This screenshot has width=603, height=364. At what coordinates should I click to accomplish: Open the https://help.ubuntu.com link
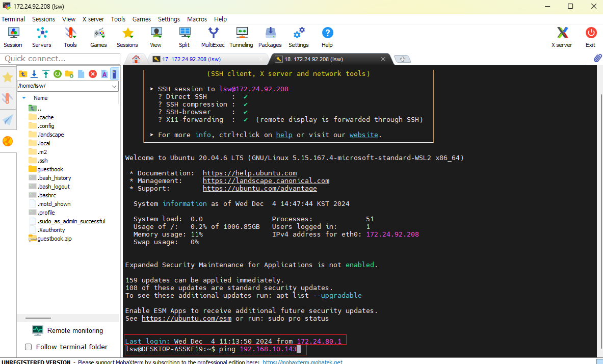[250, 173]
